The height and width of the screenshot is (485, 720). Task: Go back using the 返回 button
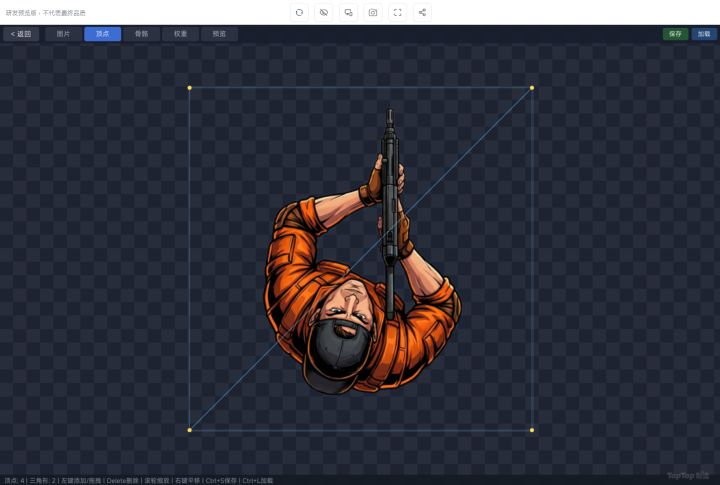(x=20, y=34)
